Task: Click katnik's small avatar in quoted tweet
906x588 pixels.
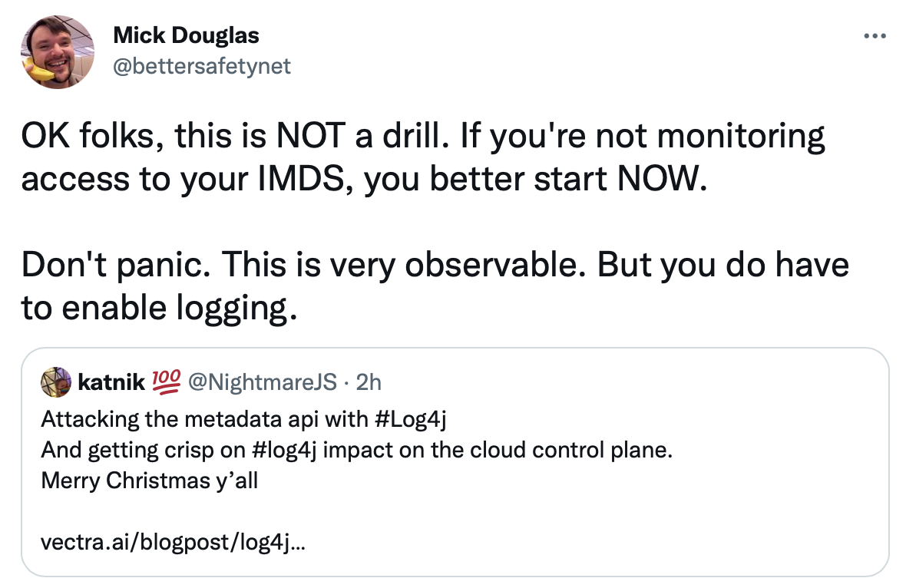Action: [x=55, y=382]
